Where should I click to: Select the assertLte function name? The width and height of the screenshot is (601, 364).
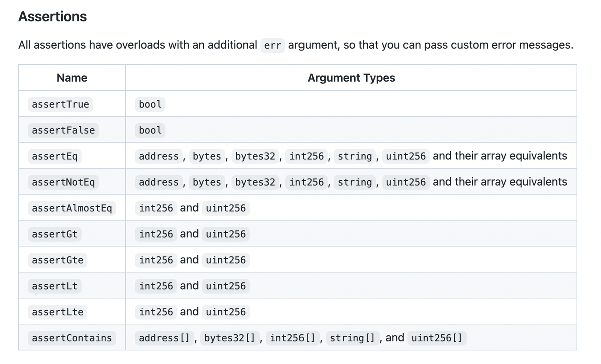click(57, 312)
